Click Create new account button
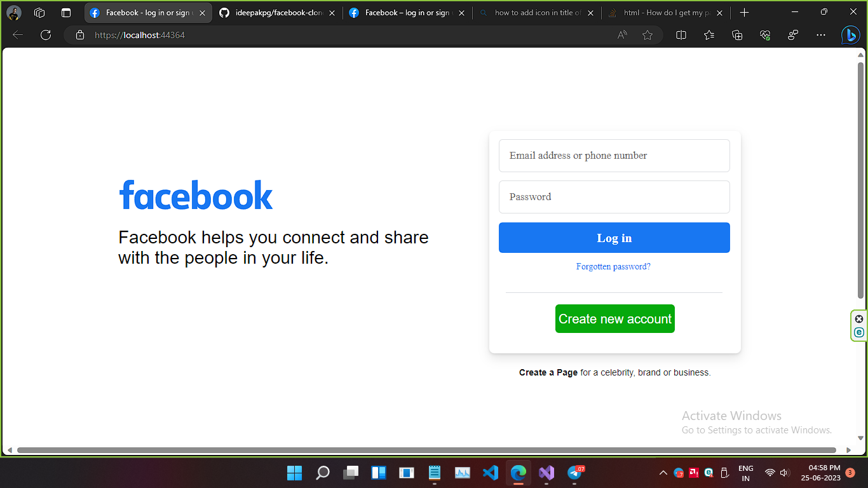 [x=614, y=318]
